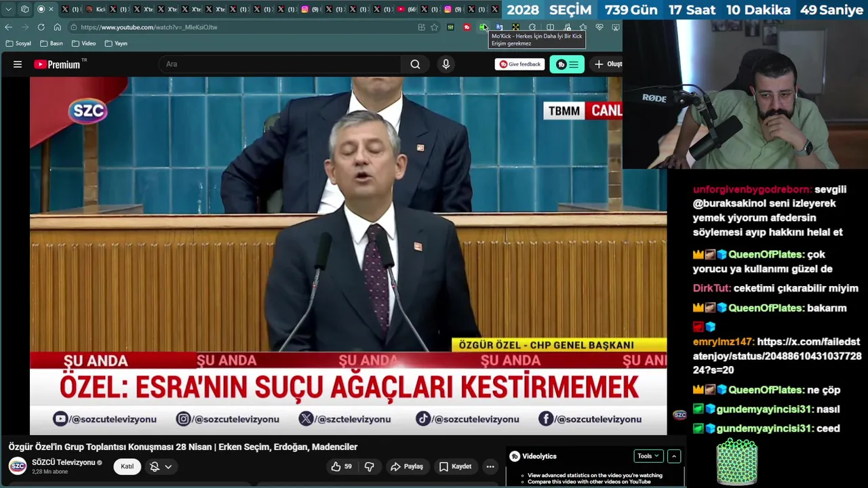Open the red extension icon in toolbar

point(467,27)
